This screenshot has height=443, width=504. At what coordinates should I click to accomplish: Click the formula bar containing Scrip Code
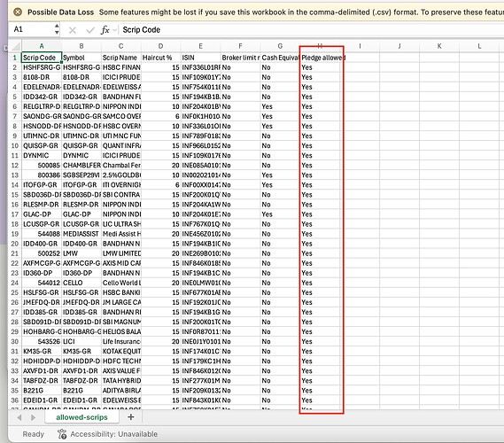pos(311,30)
